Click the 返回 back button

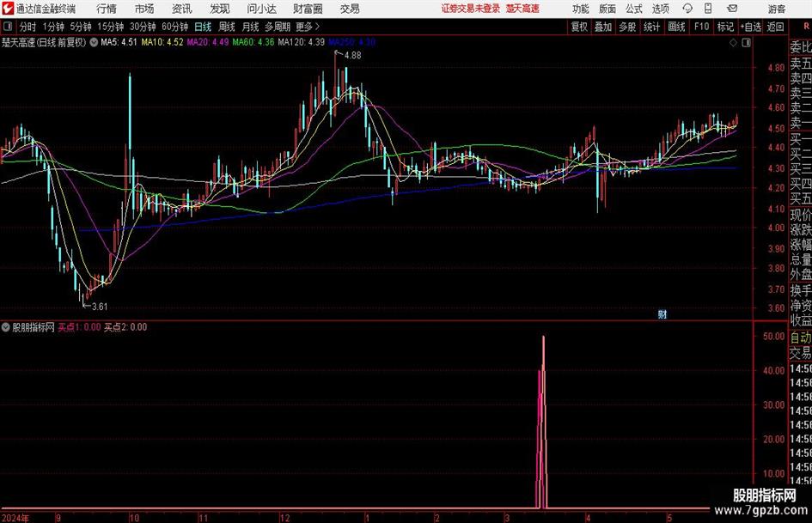point(775,27)
